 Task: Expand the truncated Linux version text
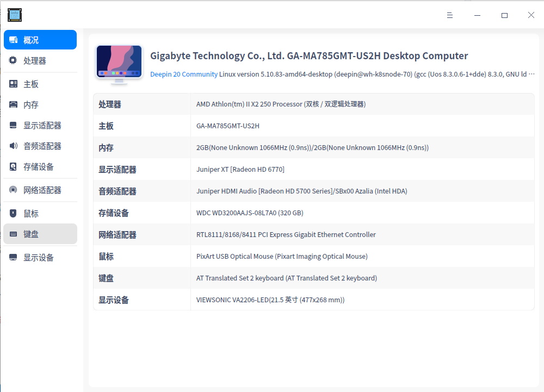pyautogui.click(x=532, y=74)
